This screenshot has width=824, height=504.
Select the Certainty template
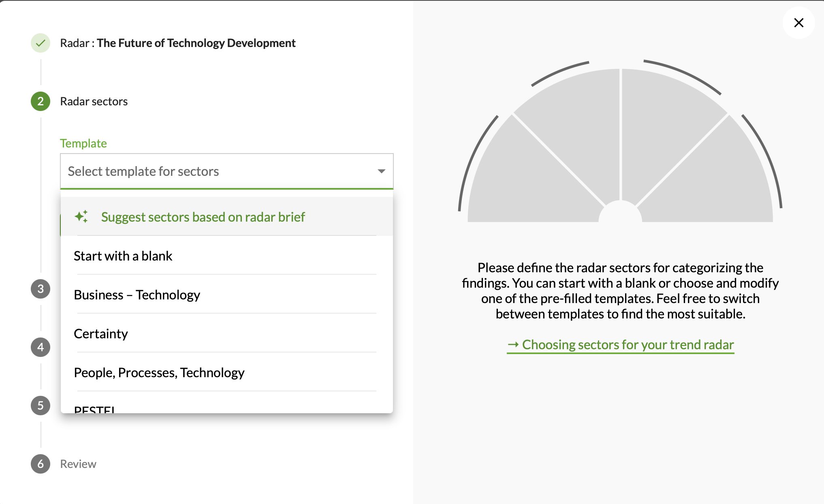pyautogui.click(x=101, y=334)
